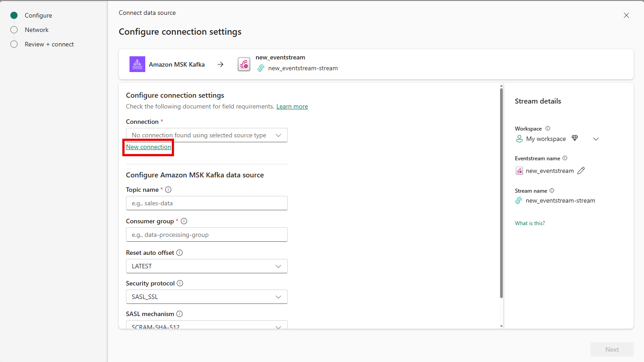644x362 pixels.
Task: Click the Eventstream name info icon
Action: [565, 158]
